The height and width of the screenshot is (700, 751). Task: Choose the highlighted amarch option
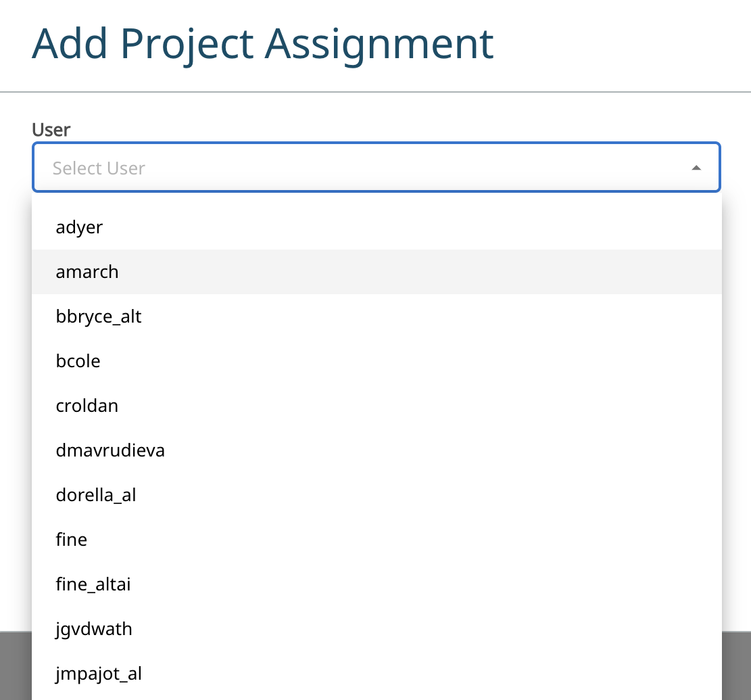tap(87, 272)
